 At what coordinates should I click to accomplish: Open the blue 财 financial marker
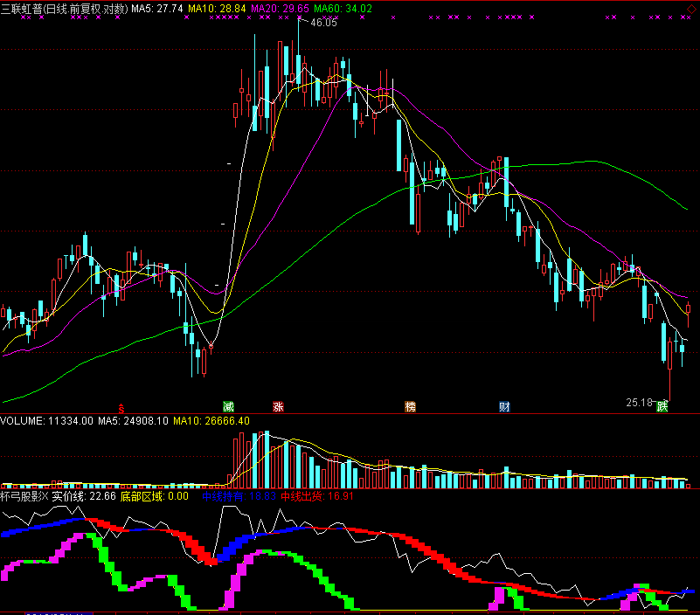(504, 407)
